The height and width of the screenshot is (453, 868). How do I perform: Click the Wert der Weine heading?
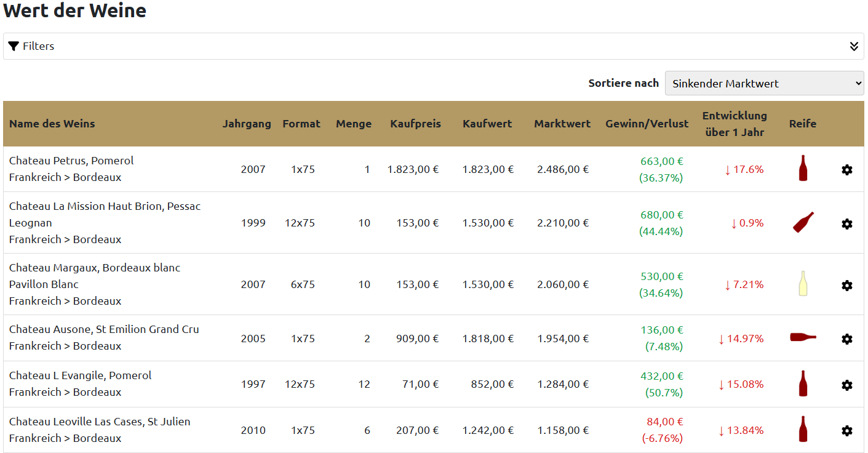pyautogui.click(x=75, y=10)
